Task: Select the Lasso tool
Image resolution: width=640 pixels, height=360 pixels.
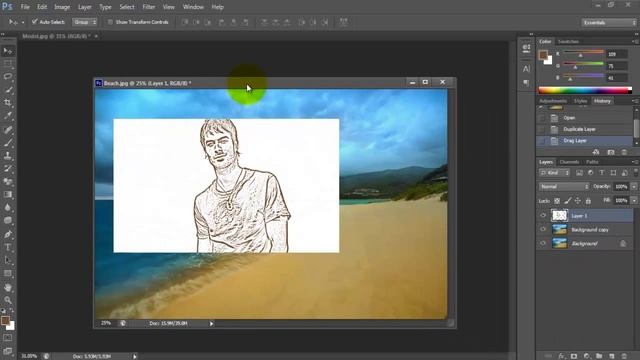Action: click(x=8, y=77)
